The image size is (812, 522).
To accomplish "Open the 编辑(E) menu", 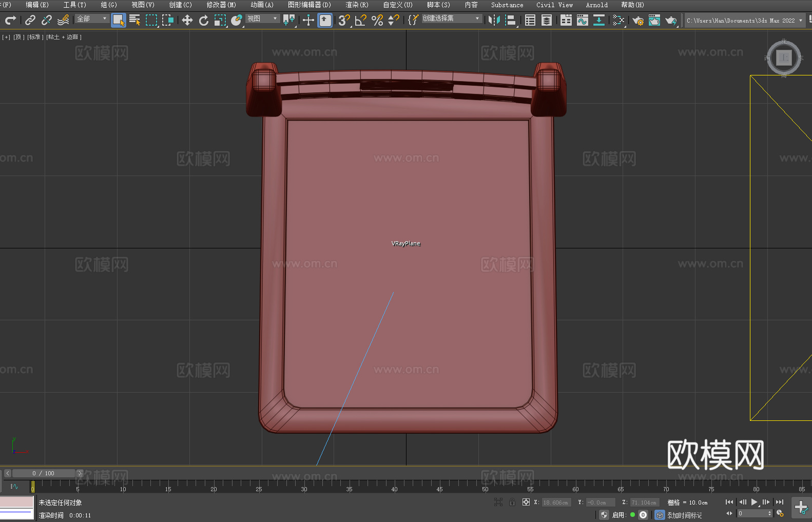I will 37,5.
